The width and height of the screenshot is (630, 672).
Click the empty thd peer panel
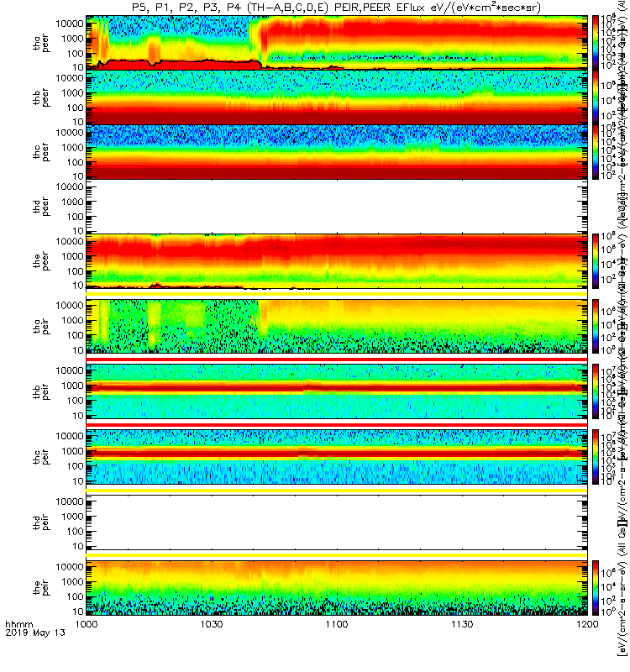337,206
